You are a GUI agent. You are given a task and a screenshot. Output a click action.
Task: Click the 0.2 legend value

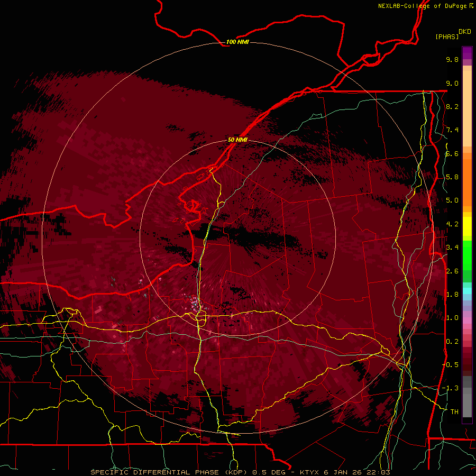tap(452, 341)
